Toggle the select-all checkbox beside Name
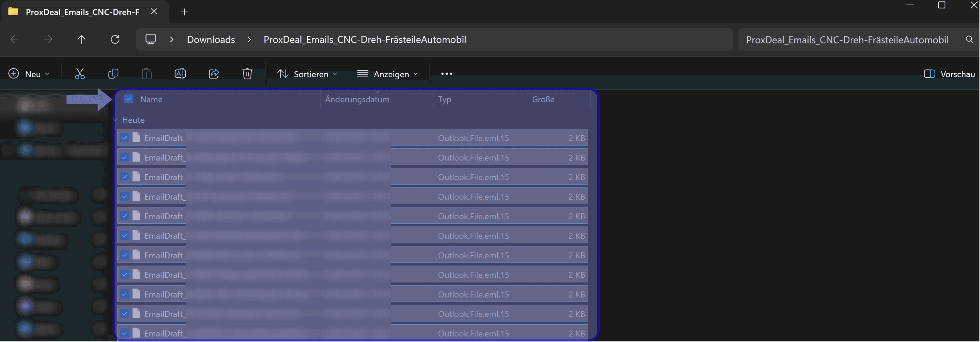Viewport: 980px width, 342px height. point(129,99)
